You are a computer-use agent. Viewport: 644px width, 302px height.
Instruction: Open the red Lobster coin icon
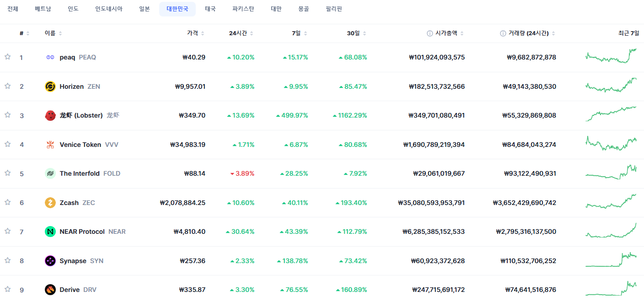point(50,115)
